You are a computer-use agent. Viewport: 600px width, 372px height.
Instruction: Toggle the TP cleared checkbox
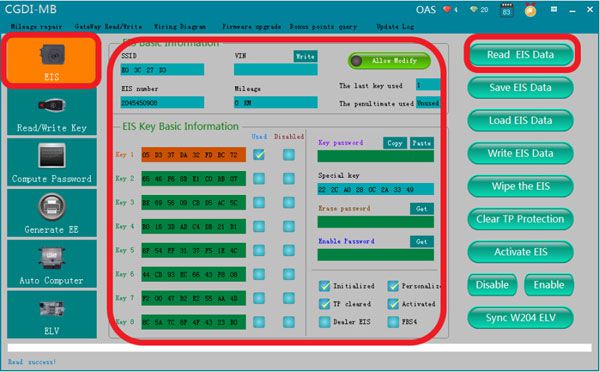coord(324,304)
